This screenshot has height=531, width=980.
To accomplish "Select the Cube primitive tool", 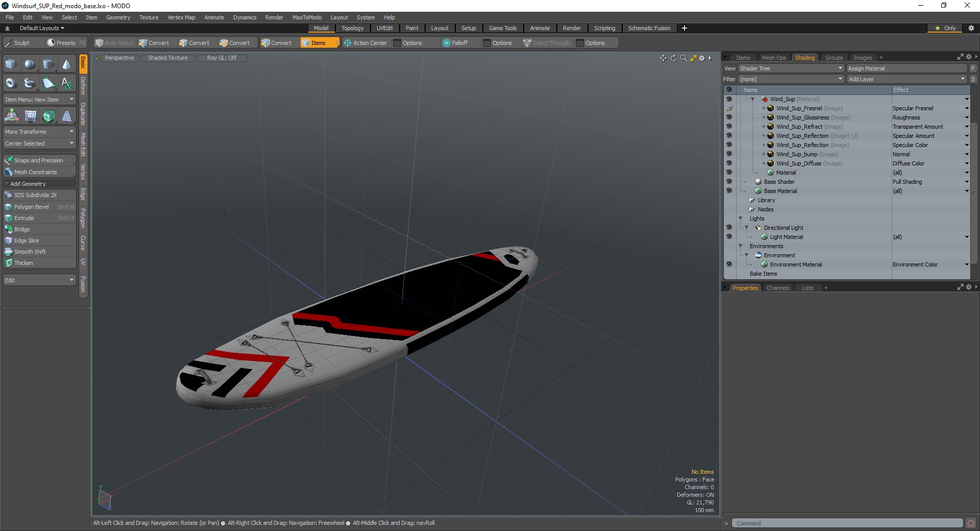I will click(11, 64).
